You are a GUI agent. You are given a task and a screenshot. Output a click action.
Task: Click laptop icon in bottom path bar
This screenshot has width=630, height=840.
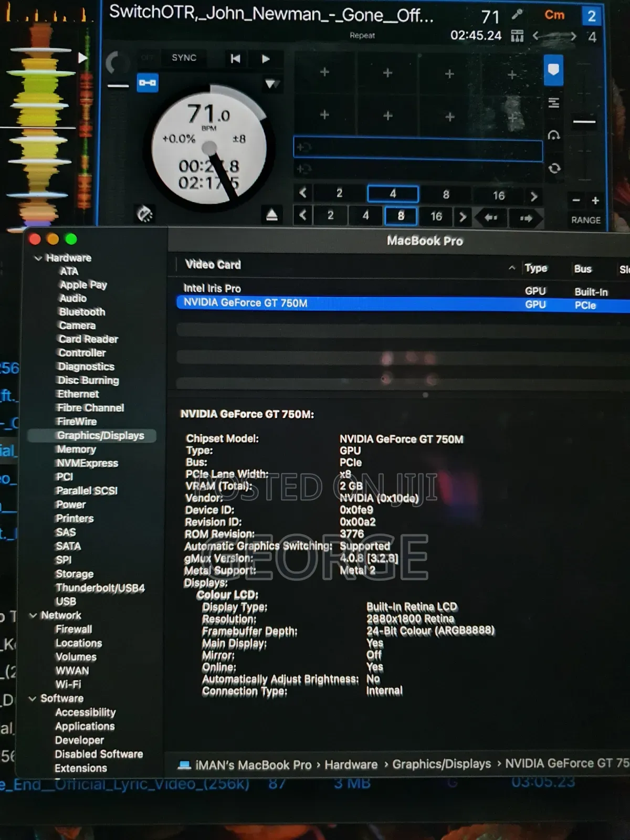click(x=184, y=765)
